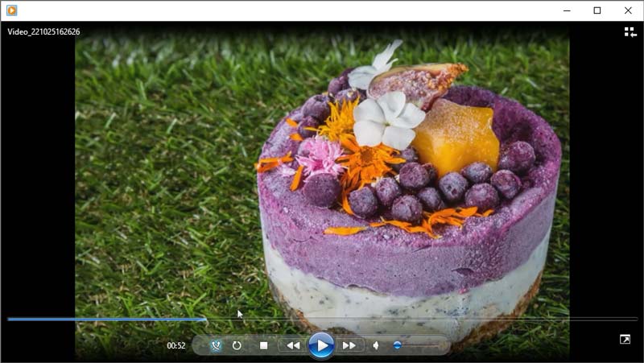Maximize the media player window

click(597, 10)
